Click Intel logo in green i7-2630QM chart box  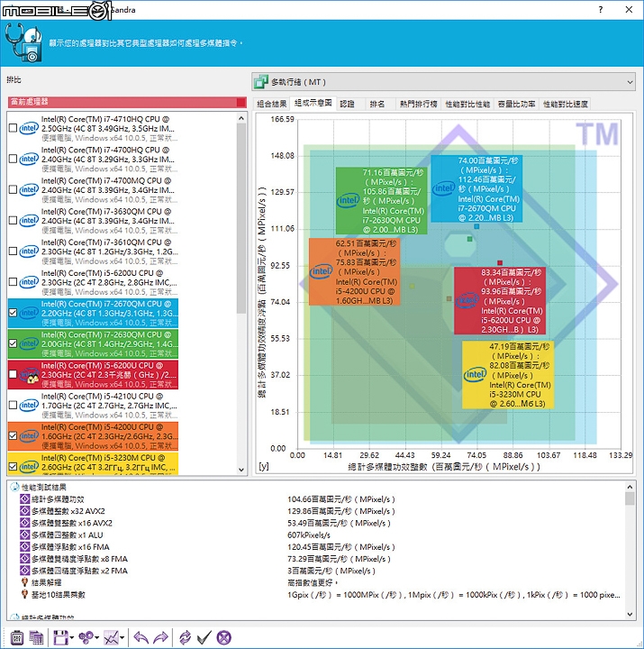click(349, 200)
